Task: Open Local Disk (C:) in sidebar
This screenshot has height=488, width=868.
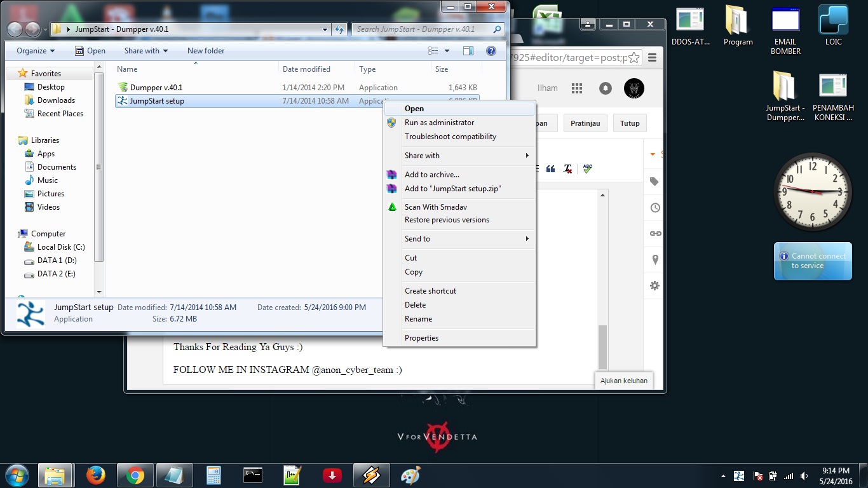Action: [x=61, y=247]
